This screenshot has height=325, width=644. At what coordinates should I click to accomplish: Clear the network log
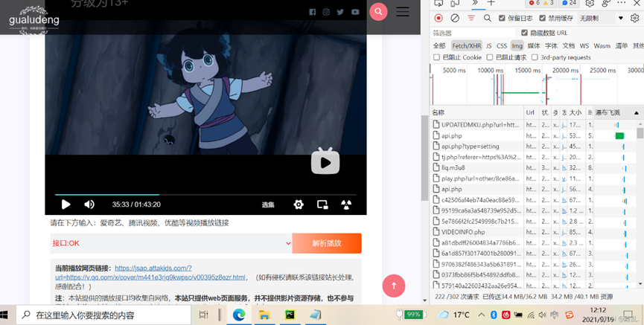click(455, 18)
